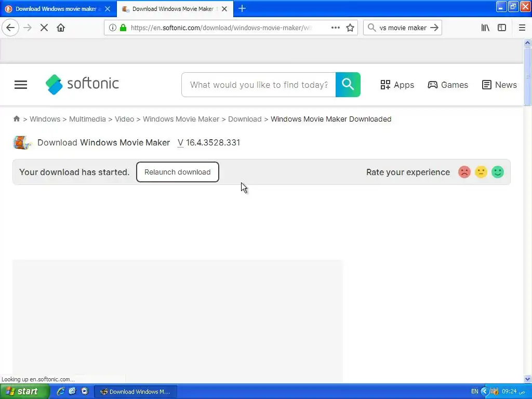Rate experience with red sad face
Screen dimensions: 532x399
(x=464, y=172)
